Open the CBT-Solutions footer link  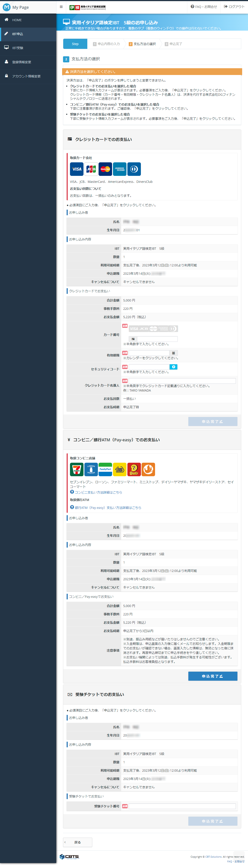pyautogui.click(x=213, y=857)
